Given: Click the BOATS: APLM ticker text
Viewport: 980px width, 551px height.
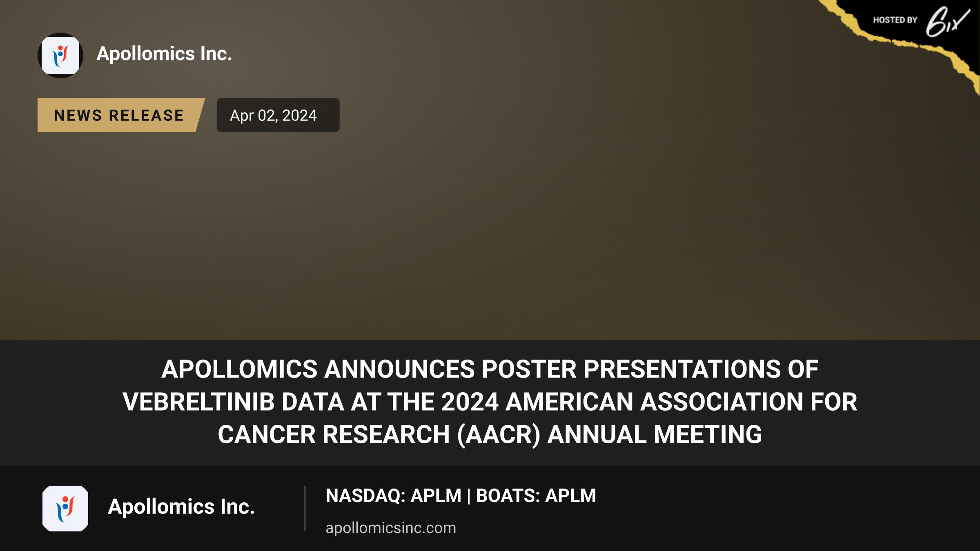Looking at the screenshot, I should (536, 496).
